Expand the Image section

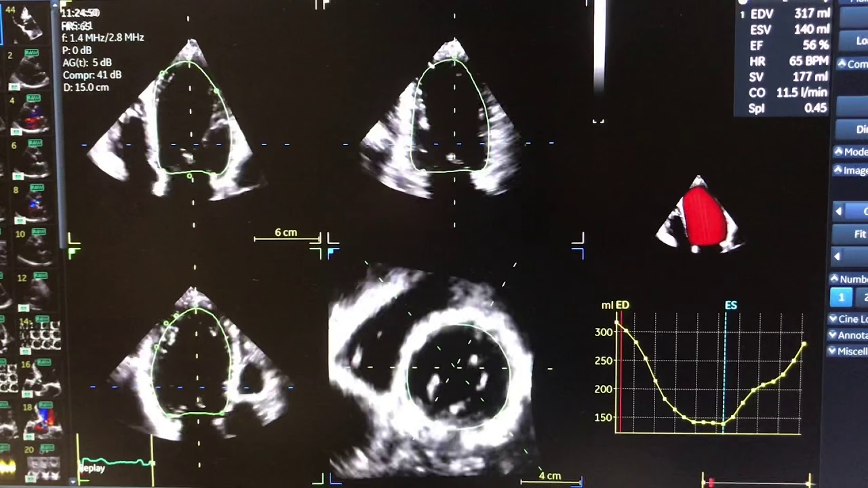850,171
